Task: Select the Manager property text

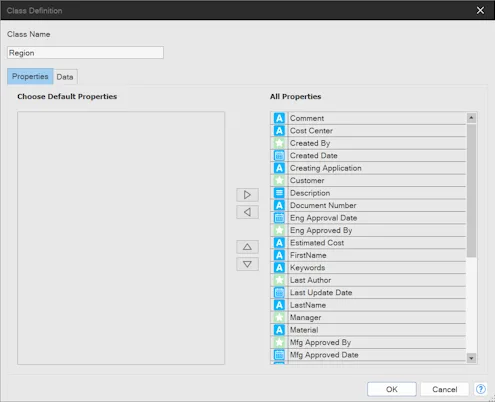Action: point(305,318)
